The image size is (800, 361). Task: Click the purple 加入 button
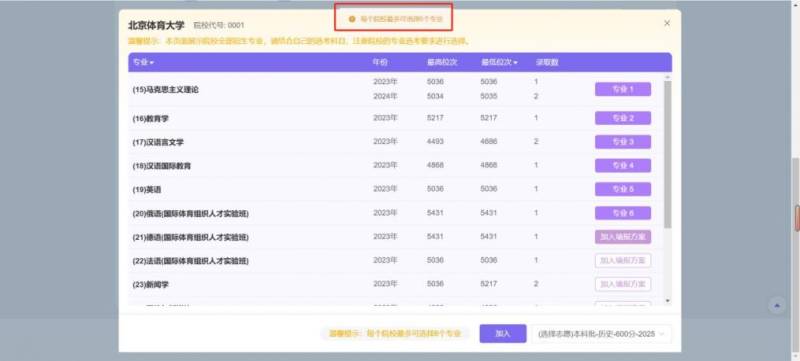tap(503, 333)
